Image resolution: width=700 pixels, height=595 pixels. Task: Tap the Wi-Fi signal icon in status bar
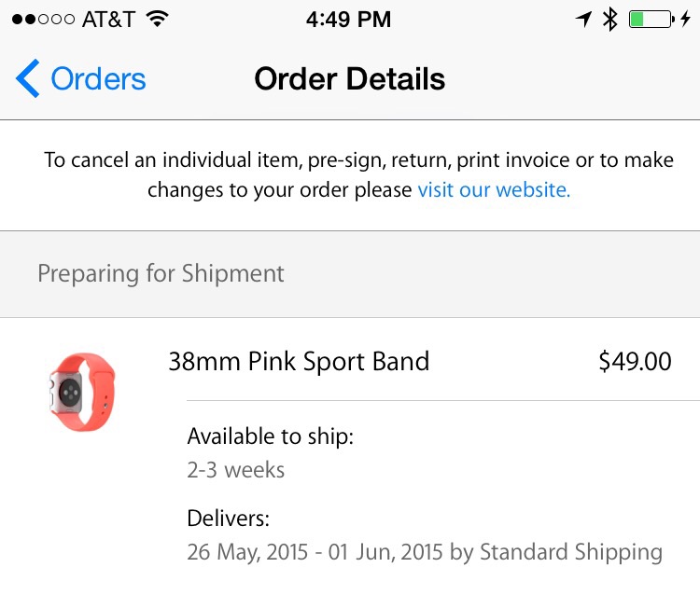pos(157,19)
